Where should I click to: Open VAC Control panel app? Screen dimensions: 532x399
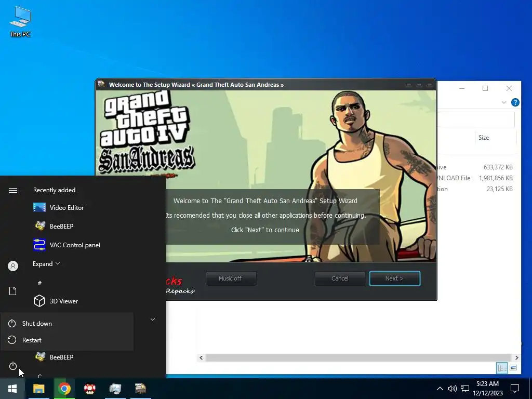[x=67, y=245]
